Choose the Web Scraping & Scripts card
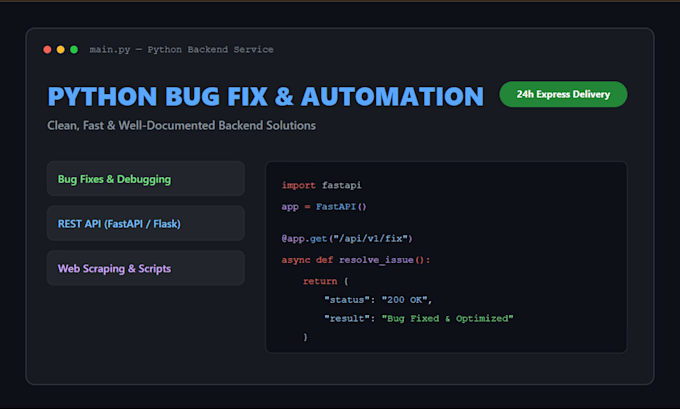This screenshot has height=409, width=680. 146,268
